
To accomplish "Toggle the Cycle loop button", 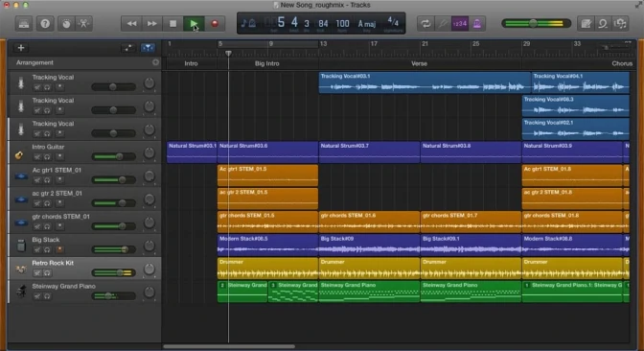I will [x=425, y=24].
